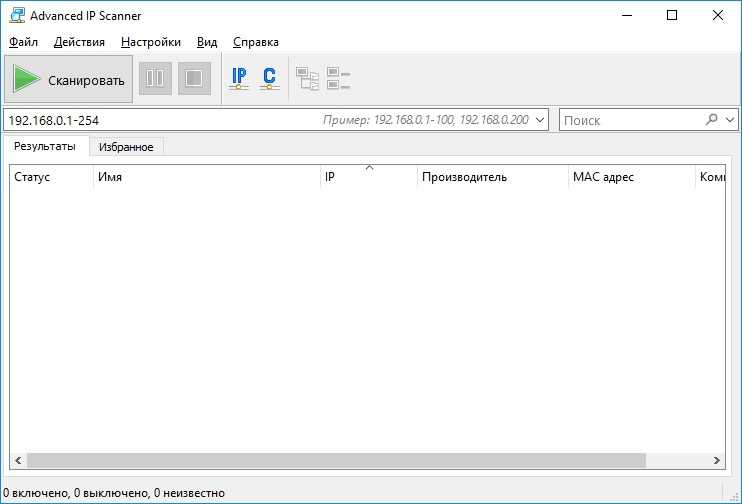The width and height of the screenshot is (742, 504).
Task: Click the magnifier search icon
Action: pyautogui.click(x=711, y=120)
